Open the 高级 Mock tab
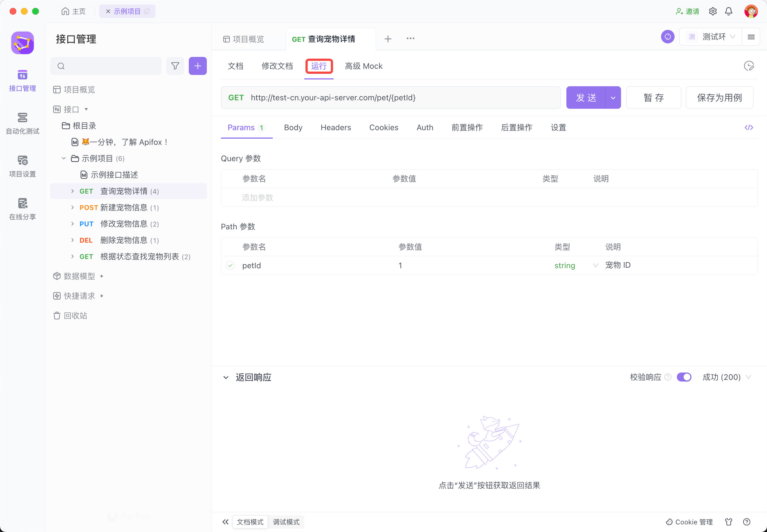This screenshot has height=532, width=767. 363,66
